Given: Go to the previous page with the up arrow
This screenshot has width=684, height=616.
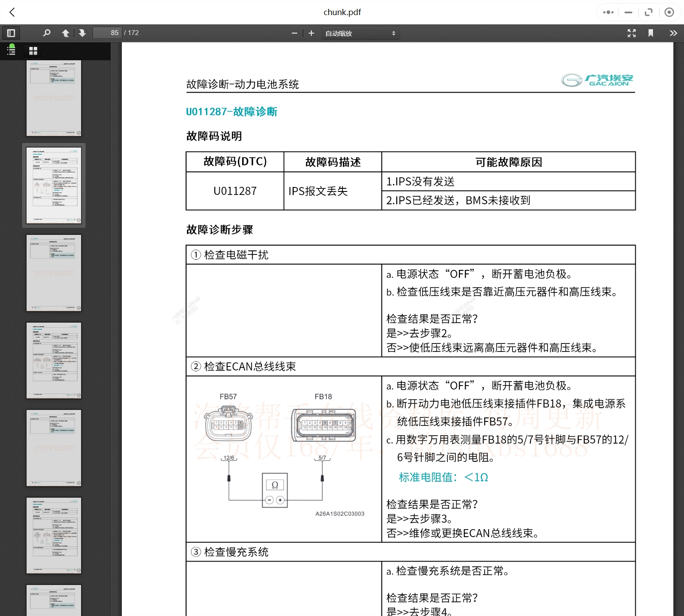Looking at the screenshot, I should coord(65,33).
